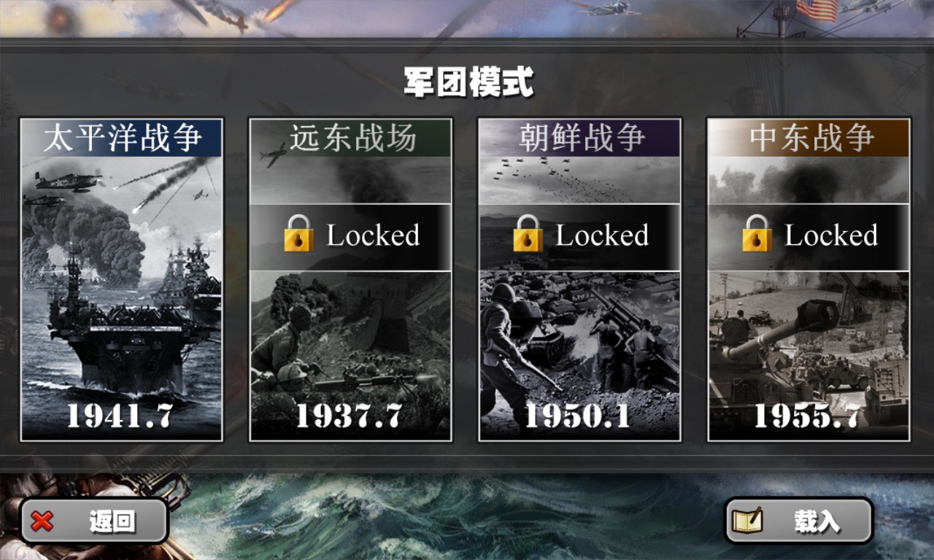The image size is (934, 560).
Task: Load a saved game with 载入
Action: pos(799,521)
